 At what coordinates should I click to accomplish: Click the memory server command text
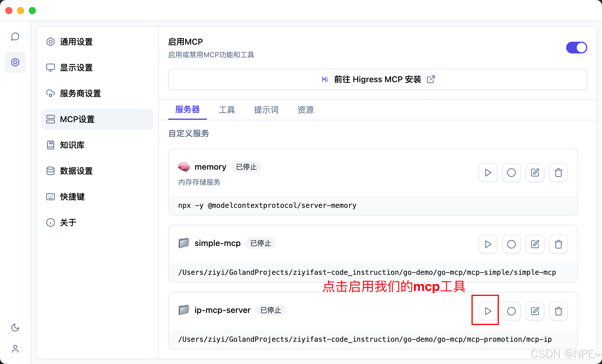[x=267, y=205]
